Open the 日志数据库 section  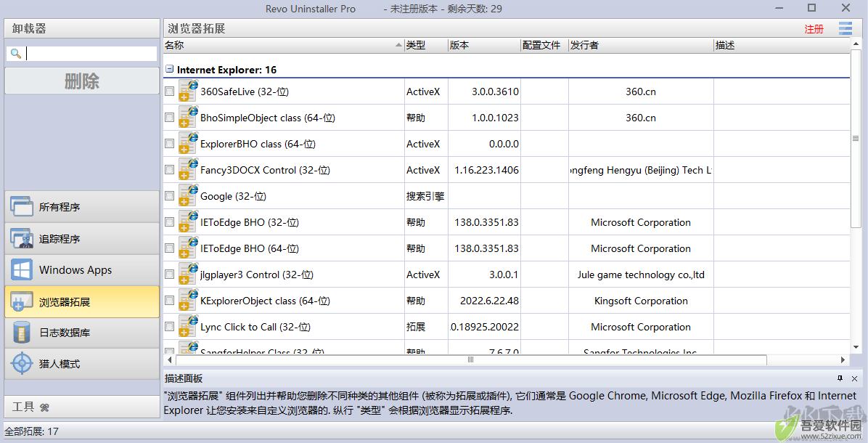click(x=82, y=333)
